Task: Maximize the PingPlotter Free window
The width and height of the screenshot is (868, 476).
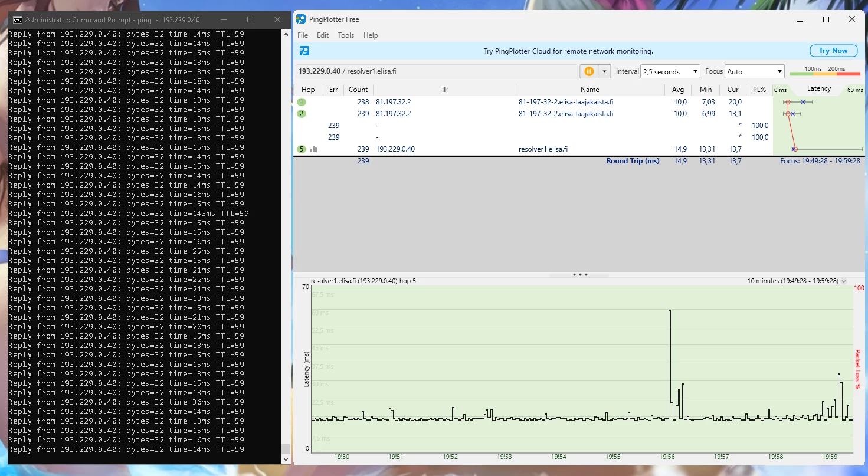Action: pos(826,19)
